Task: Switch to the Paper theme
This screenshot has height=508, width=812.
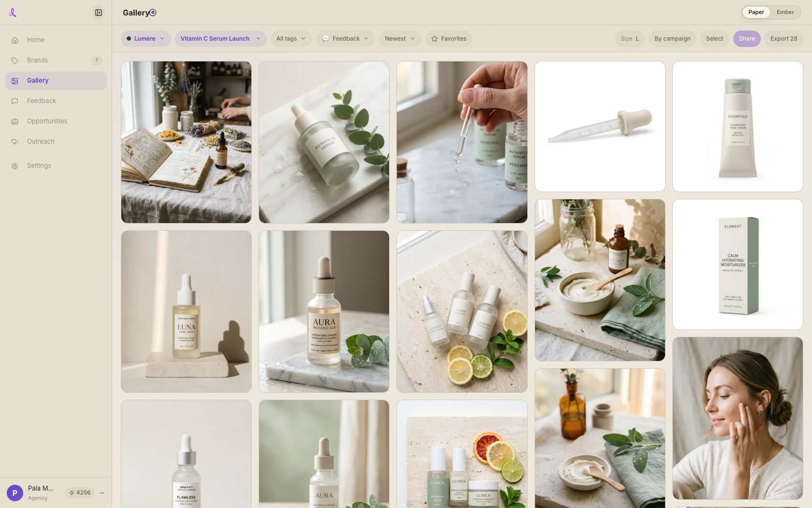Action: [756, 13]
